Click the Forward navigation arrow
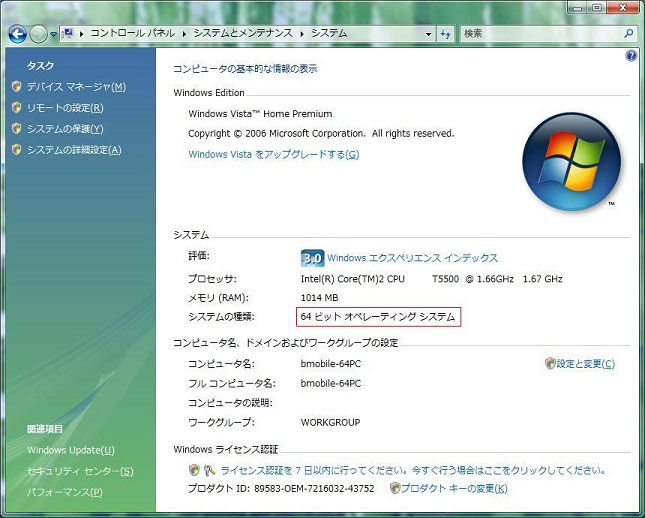The height and width of the screenshot is (518, 645). [x=38, y=34]
